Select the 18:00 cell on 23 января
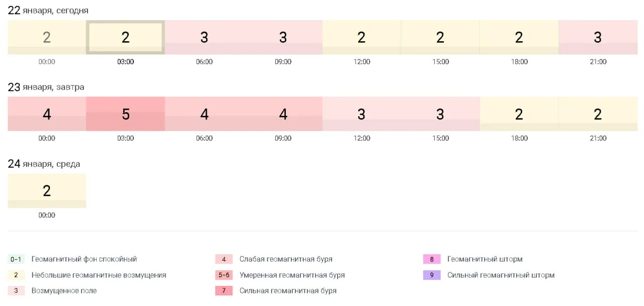Image resolution: width=644 pixels, height=306 pixels. (519, 114)
